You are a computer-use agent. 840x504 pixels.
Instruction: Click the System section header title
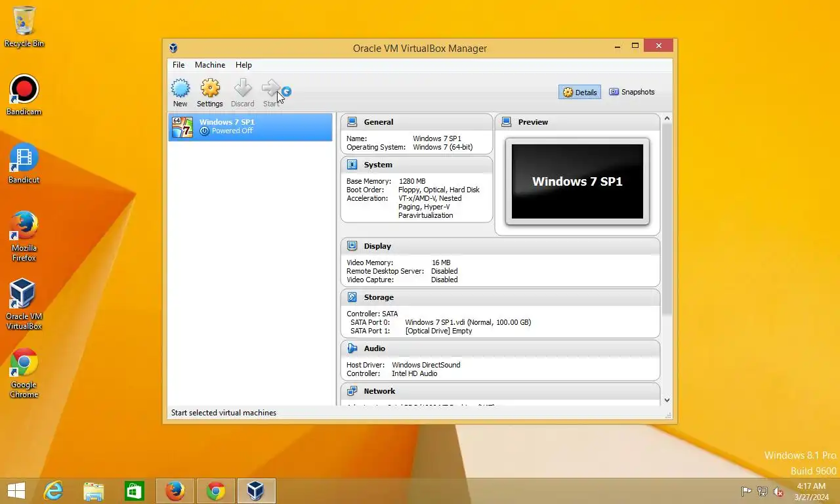click(378, 165)
